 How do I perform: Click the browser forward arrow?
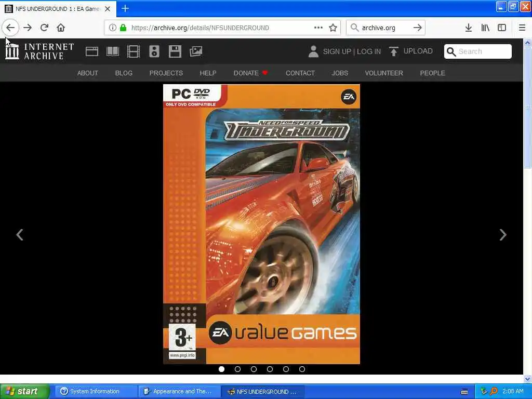tap(28, 28)
